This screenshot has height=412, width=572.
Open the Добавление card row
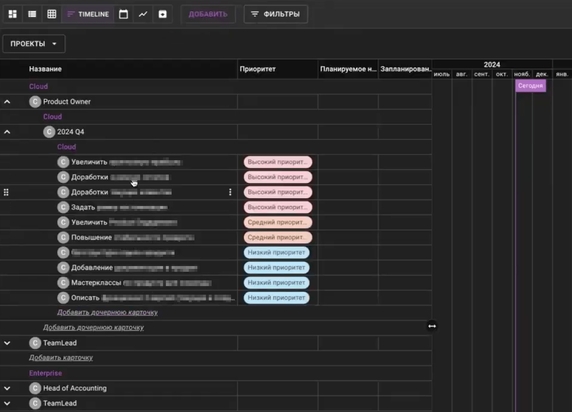[119, 267]
